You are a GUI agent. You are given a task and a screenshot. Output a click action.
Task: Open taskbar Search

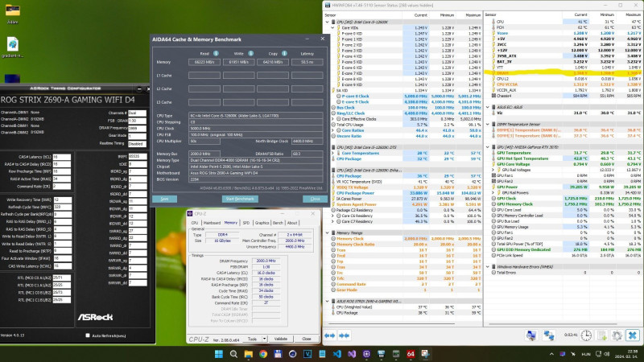pyautogui.click(x=233, y=354)
